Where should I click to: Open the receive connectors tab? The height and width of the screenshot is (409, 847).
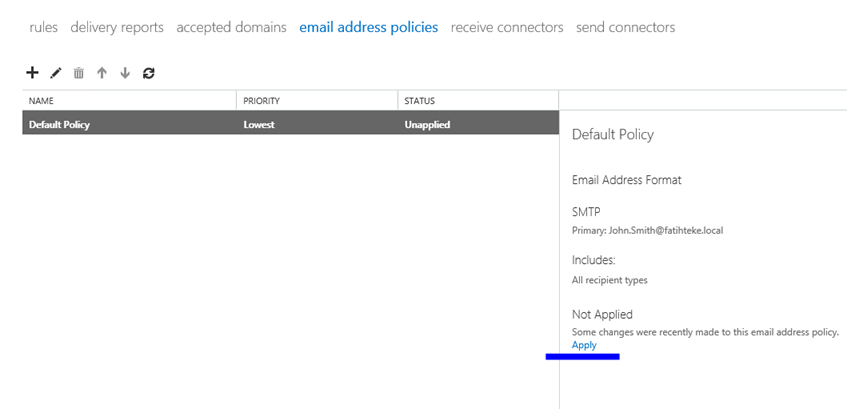click(x=507, y=27)
